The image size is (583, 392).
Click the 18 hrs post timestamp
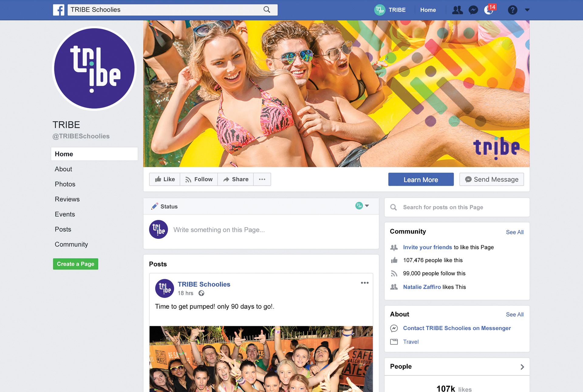point(186,293)
